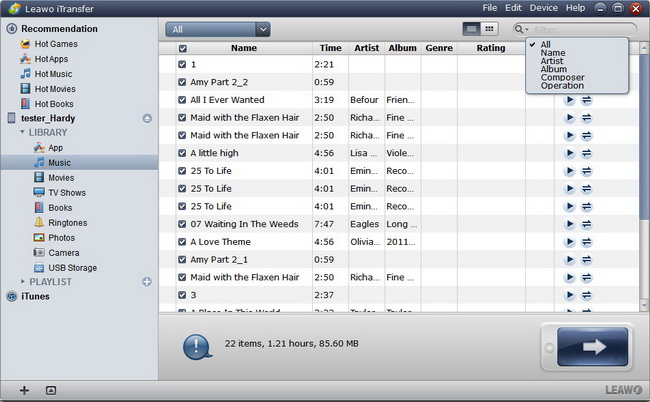Uncheck Amy Part 2_2 track

pos(182,82)
